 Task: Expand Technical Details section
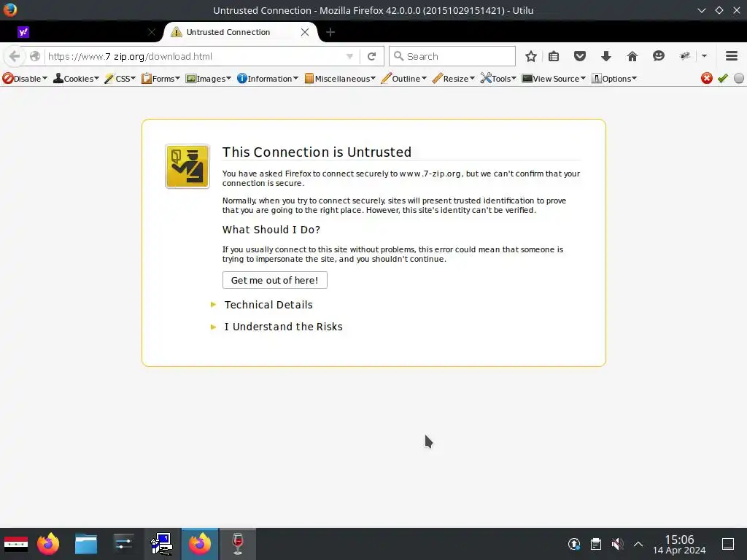point(268,305)
